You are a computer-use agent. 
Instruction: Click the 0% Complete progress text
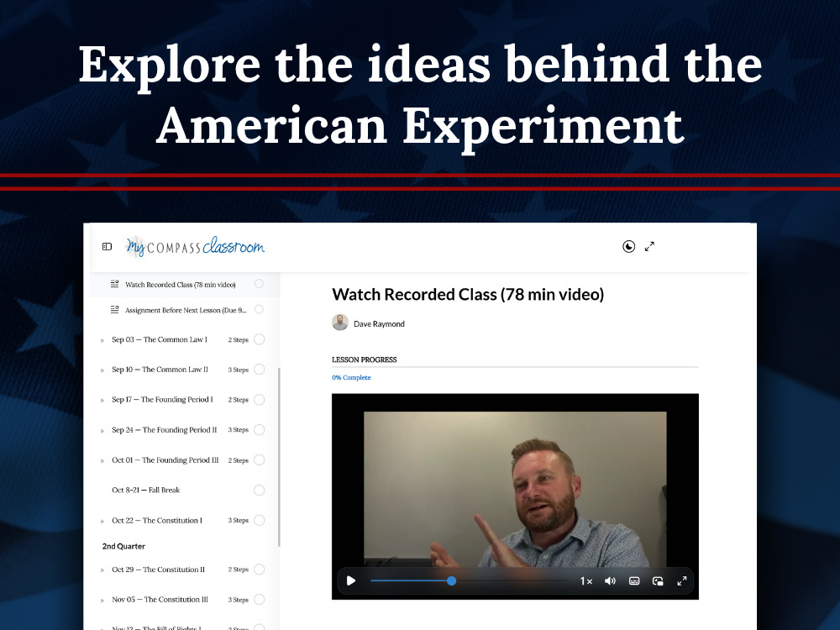click(x=351, y=378)
